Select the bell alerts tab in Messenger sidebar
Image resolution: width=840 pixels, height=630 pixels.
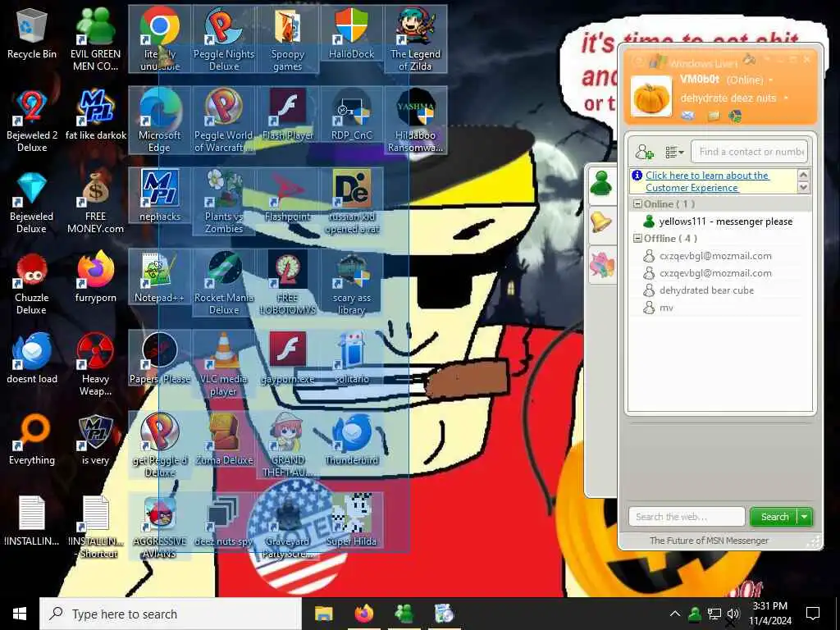(601, 222)
